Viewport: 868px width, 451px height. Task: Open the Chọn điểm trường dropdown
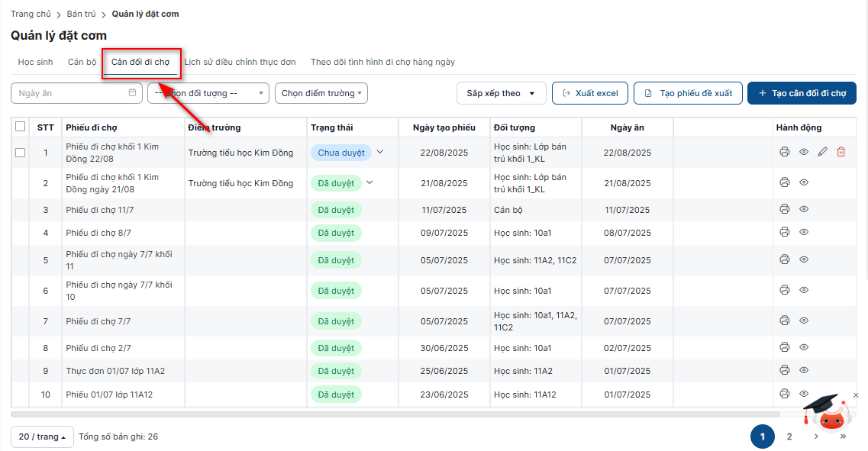[x=321, y=93]
